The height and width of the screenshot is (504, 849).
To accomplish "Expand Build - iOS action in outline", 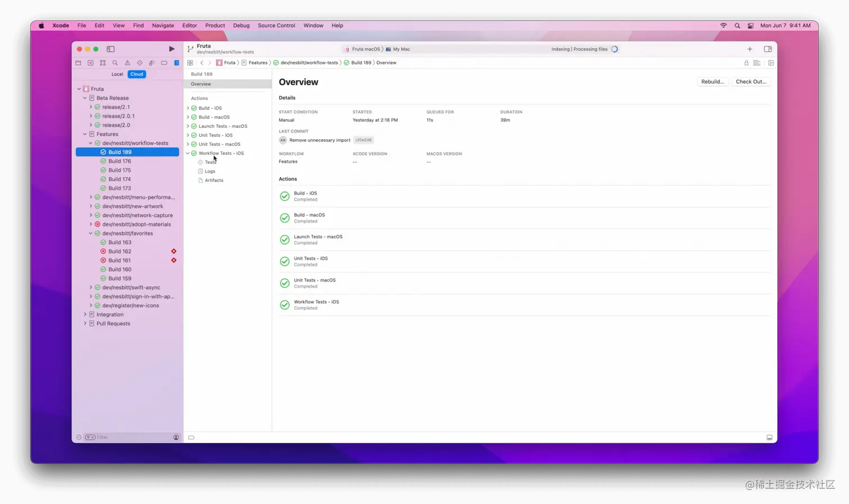I will tap(188, 108).
